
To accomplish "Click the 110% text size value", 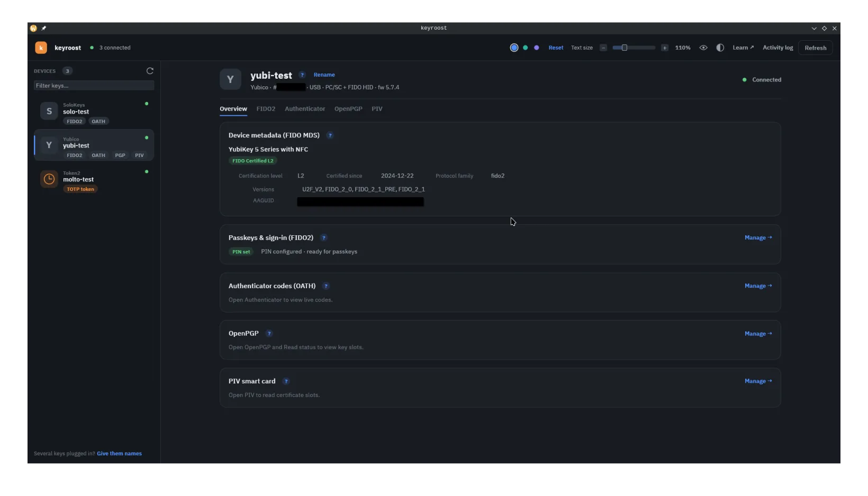I will point(683,48).
